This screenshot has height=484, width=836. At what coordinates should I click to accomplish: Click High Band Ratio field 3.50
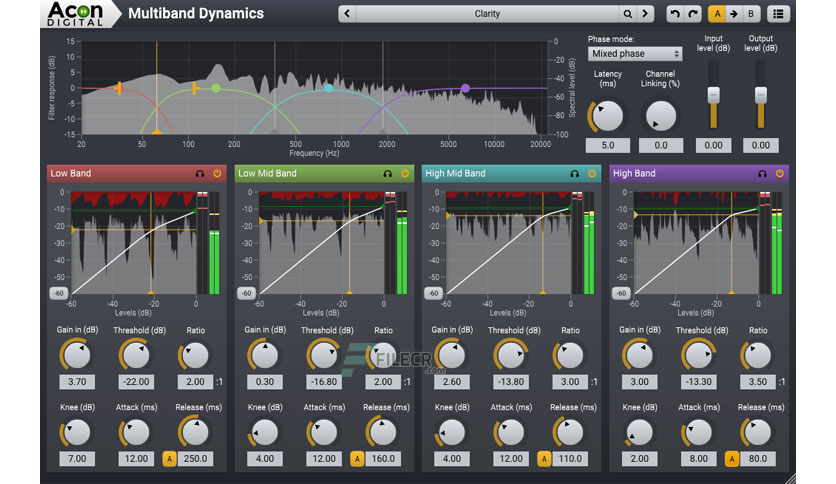tap(758, 382)
